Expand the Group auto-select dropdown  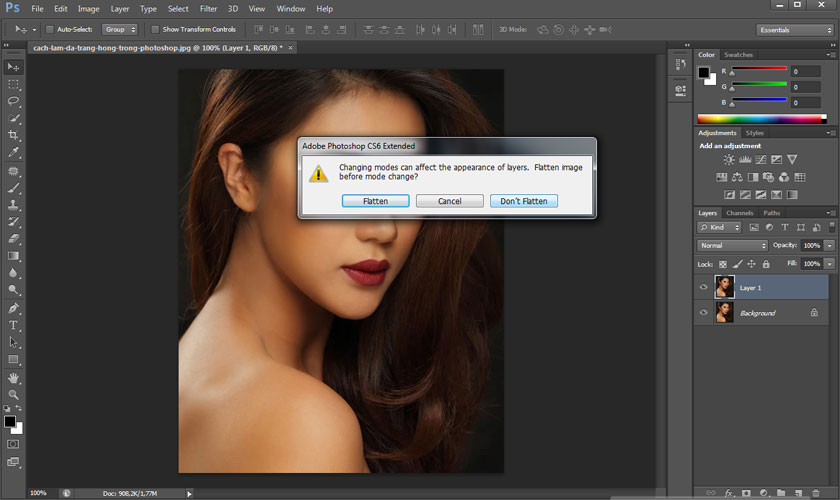click(x=120, y=29)
